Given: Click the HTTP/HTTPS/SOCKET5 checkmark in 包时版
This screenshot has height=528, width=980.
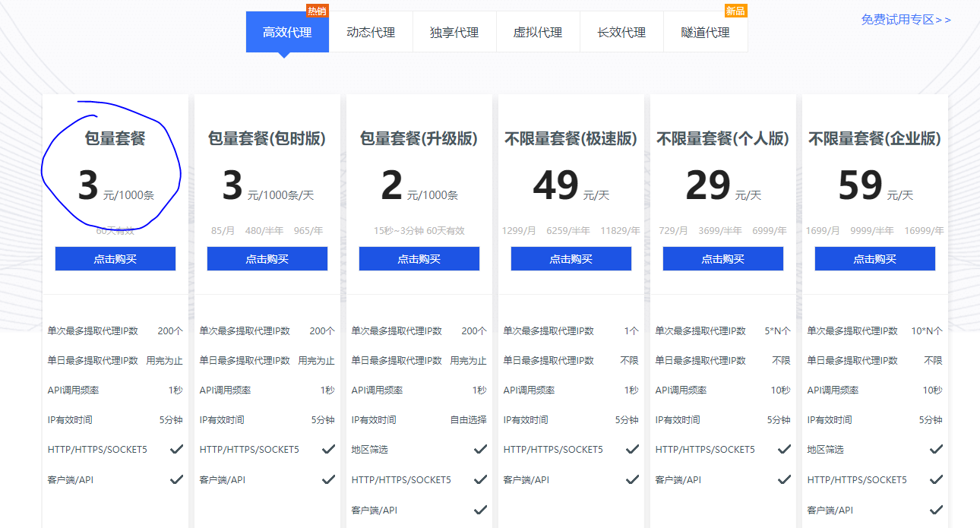Looking at the screenshot, I should (328, 450).
